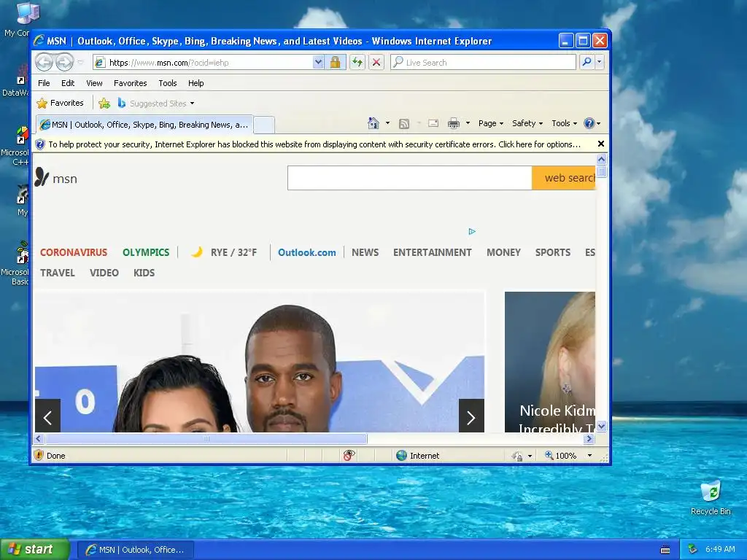
Task: Click the vertical scrollbar down arrow
Action: point(601,426)
